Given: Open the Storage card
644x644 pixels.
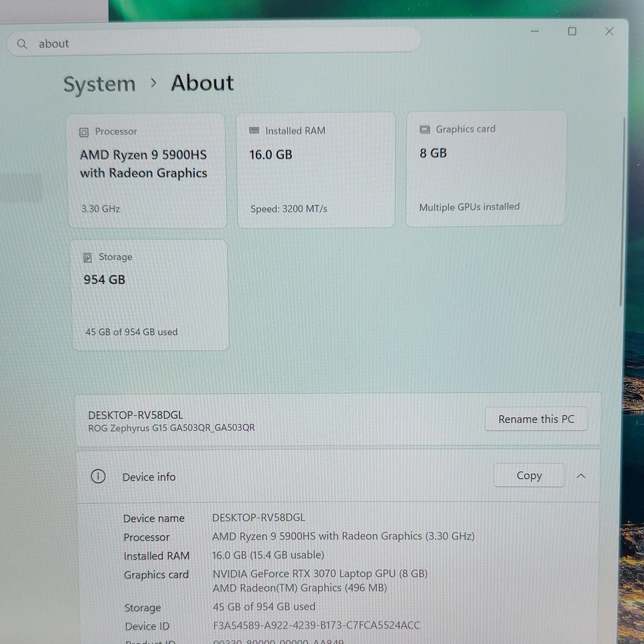Looking at the screenshot, I should [x=150, y=295].
